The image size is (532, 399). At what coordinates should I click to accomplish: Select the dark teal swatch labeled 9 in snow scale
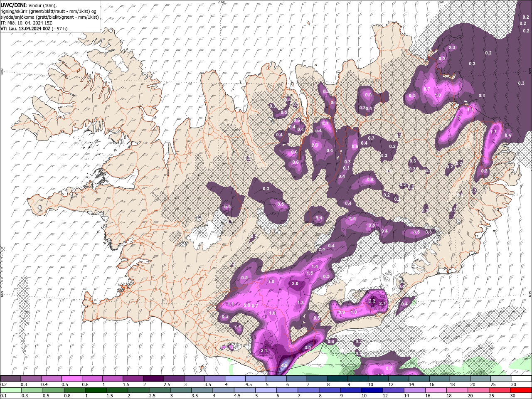pos(358,379)
